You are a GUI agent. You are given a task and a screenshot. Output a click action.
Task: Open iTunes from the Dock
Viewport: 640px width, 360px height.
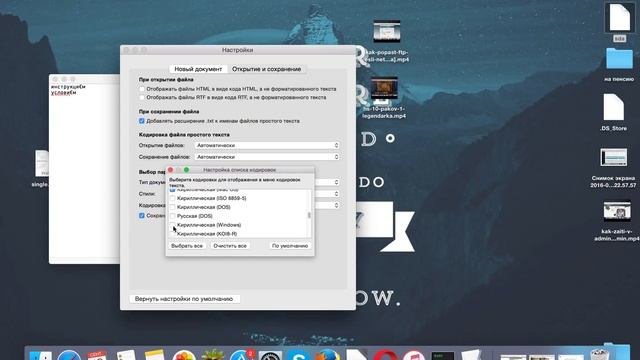coord(413,356)
